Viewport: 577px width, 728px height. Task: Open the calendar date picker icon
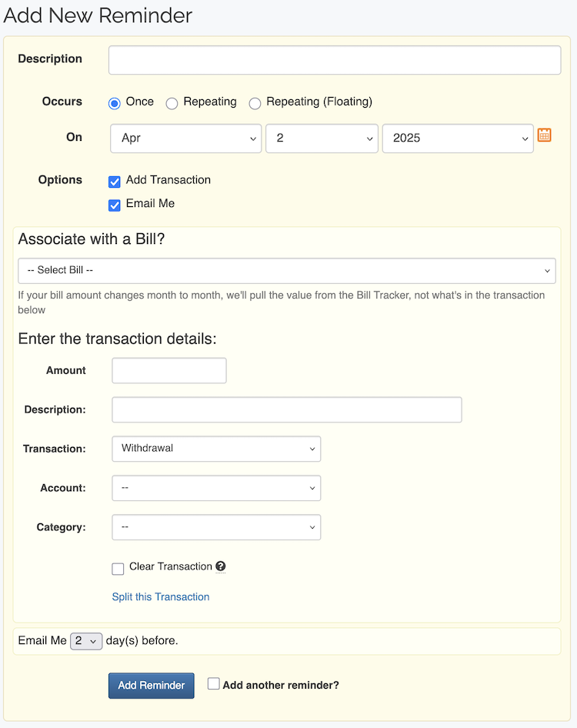[x=545, y=135]
